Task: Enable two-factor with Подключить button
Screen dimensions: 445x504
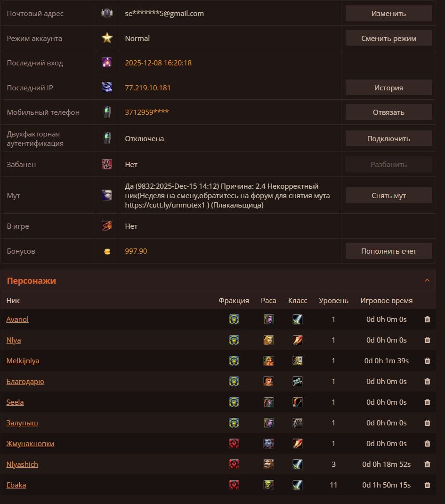Action: (388, 138)
